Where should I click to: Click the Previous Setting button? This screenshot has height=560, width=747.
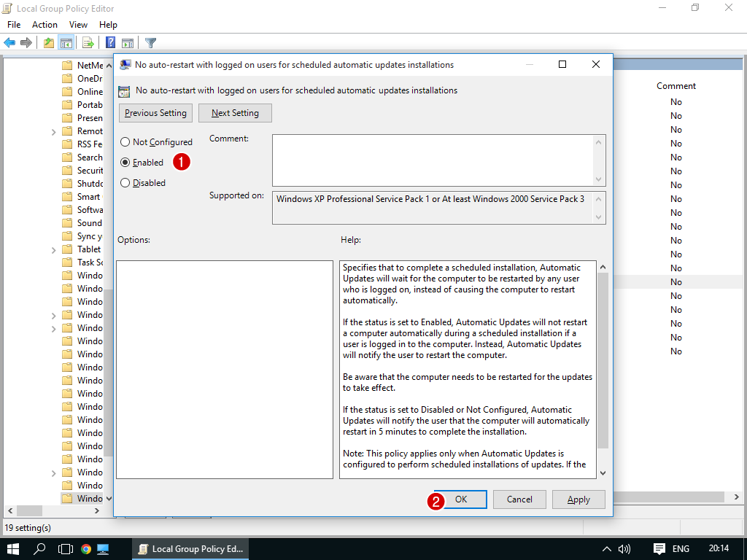(156, 113)
